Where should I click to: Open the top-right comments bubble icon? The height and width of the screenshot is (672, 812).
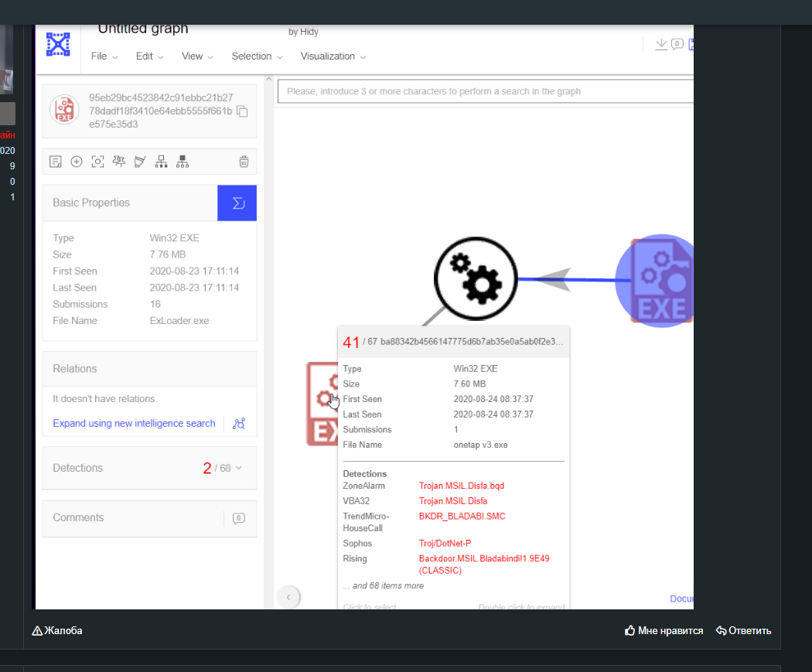click(677, 44)
